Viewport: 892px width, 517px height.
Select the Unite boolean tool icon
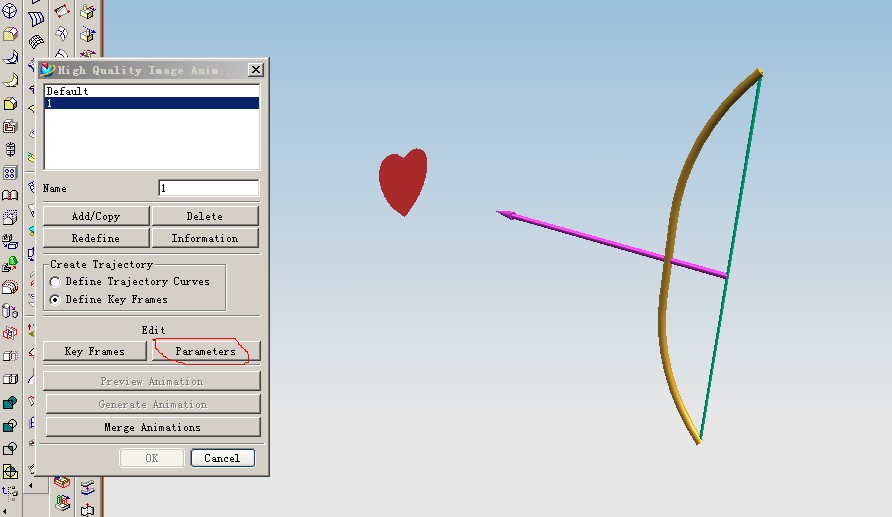tap(10, 403)
